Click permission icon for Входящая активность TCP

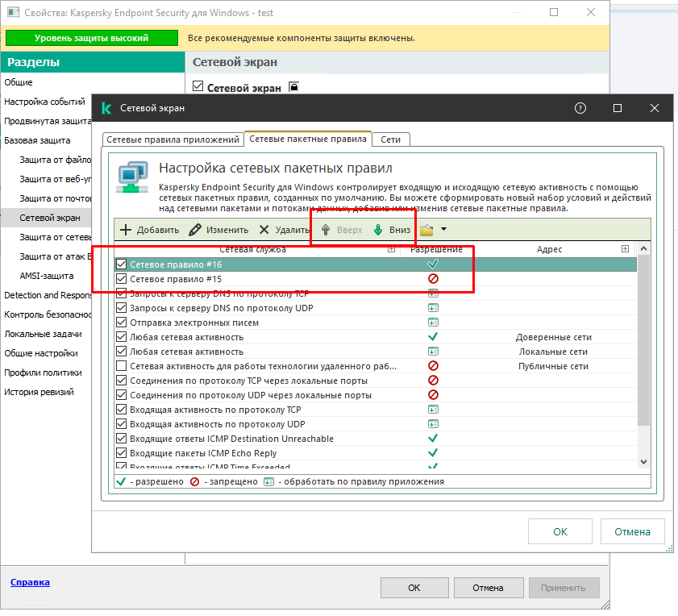433,410
